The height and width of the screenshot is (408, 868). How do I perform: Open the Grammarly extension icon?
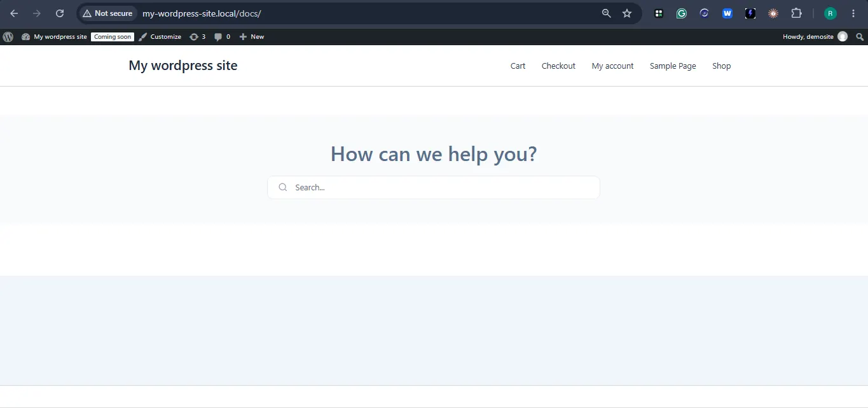(x=682, y=13)
